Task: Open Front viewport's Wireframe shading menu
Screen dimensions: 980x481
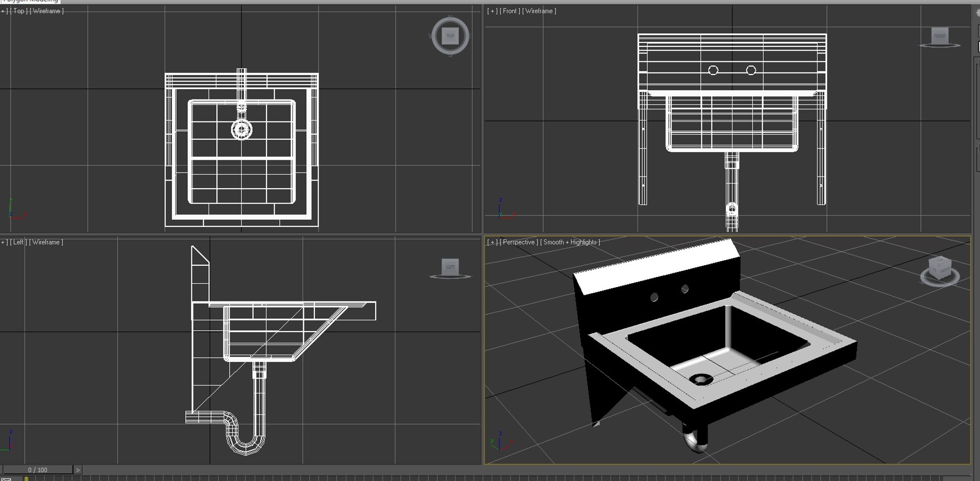Action: (539, 11)
